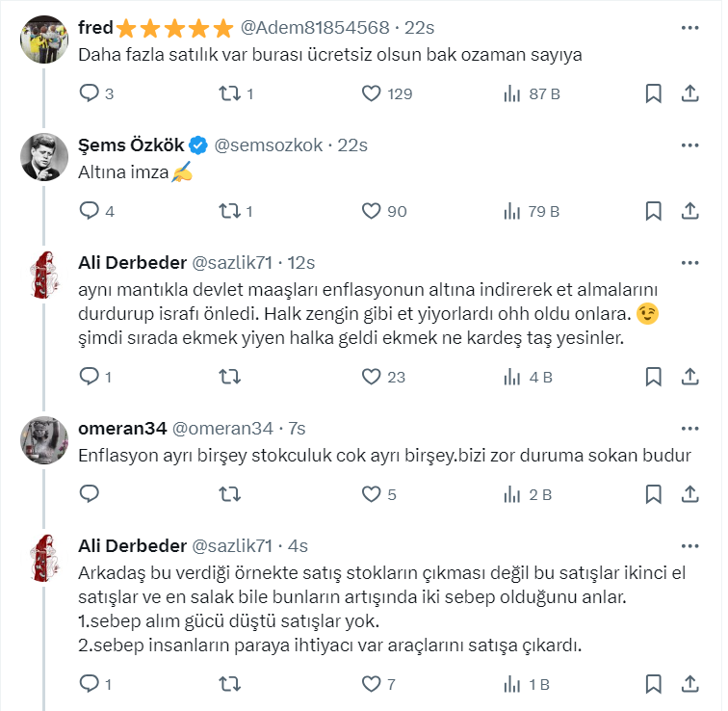Share Şems Özkök's tweet
Image resolution: width=728 pixels, height=711 pixels.
pos(689,211)
